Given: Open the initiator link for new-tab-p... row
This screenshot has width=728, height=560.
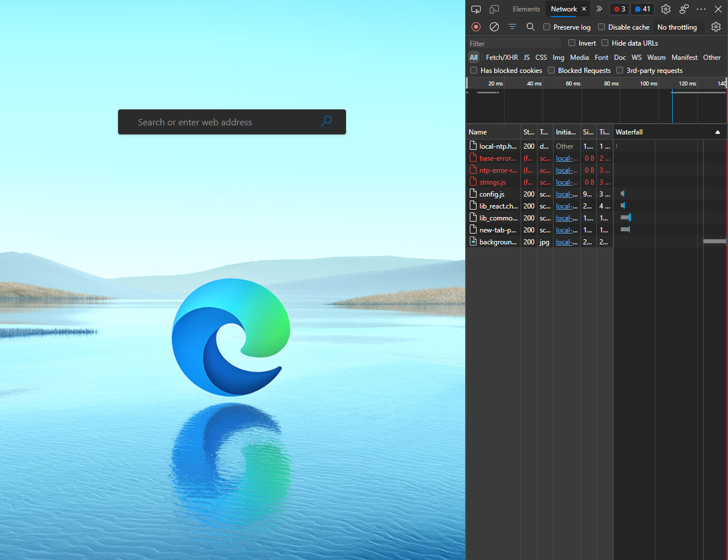Looking at the screenshot, I should tap(567, 230).
